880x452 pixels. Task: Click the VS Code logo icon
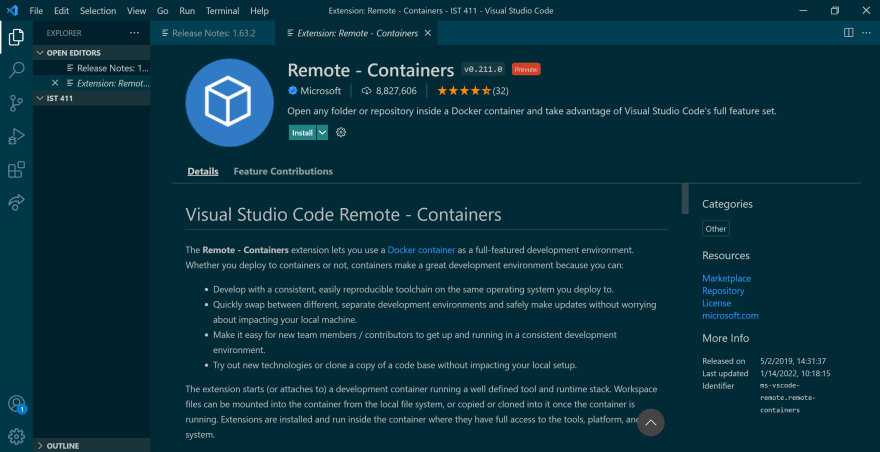[12, 10]
